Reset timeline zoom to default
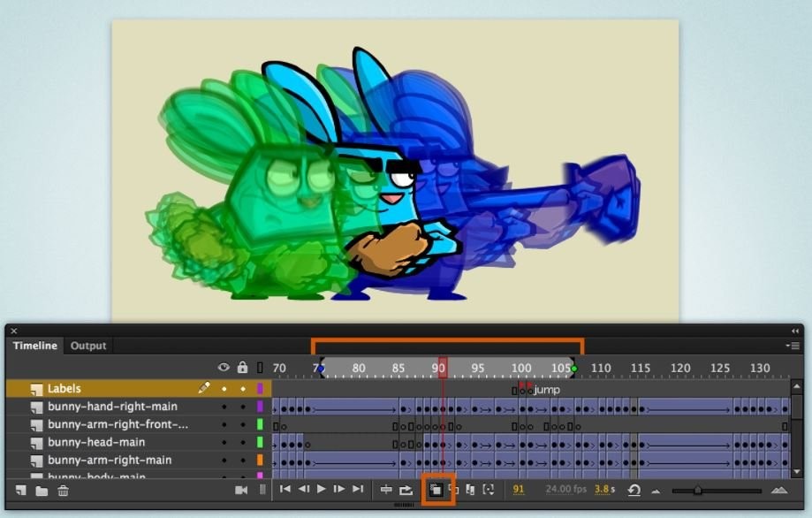Screen dimensions: 812x518 [x=634, y=490]
